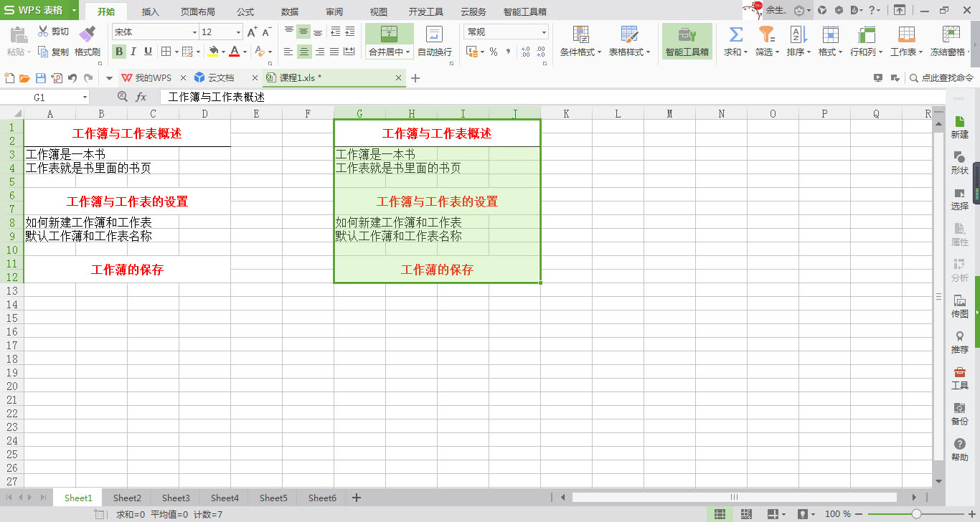Toggle middle vertical alignment
The width and height of the screenshot is (980, 522).
tap(303, 32)
